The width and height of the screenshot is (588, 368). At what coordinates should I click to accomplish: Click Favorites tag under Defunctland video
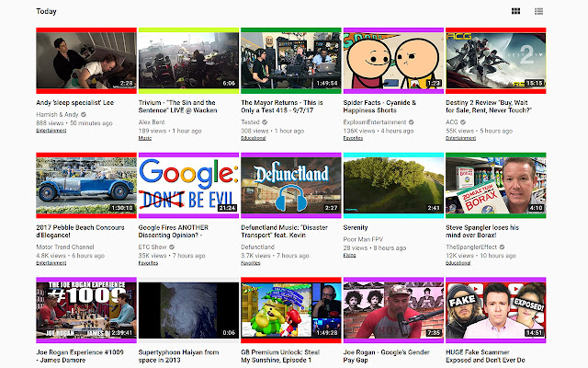(251, 263)
